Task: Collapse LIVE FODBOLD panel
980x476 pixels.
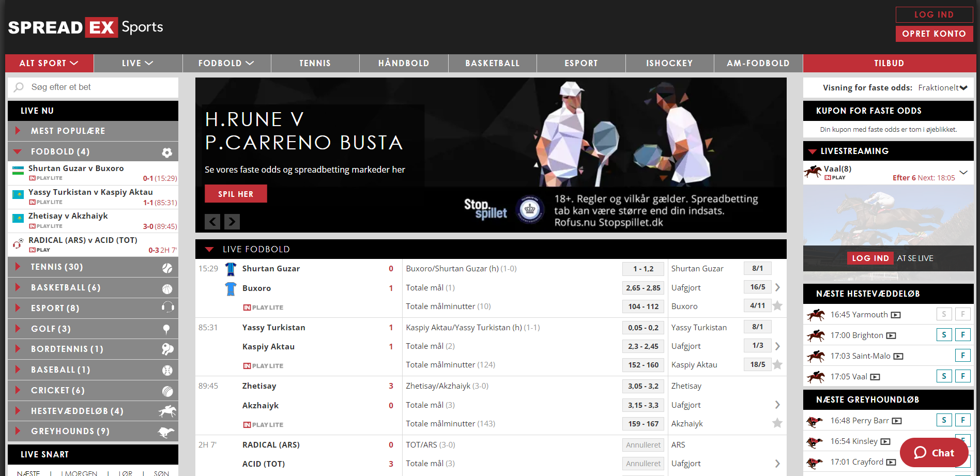Action: 209,250
